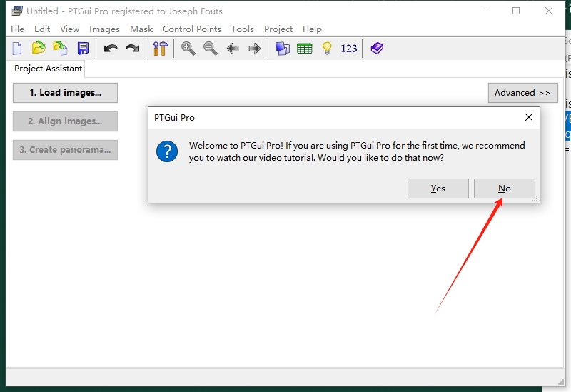Click the welcome message text in dialog

357,151
